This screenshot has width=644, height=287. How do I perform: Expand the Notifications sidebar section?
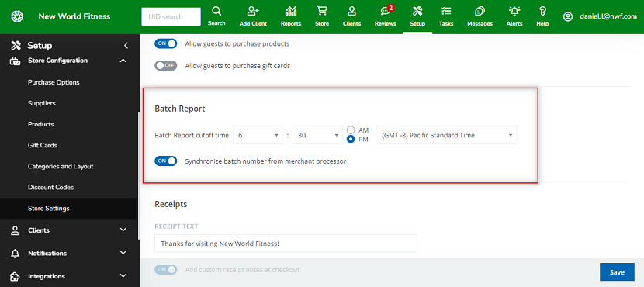coord(123,254)
